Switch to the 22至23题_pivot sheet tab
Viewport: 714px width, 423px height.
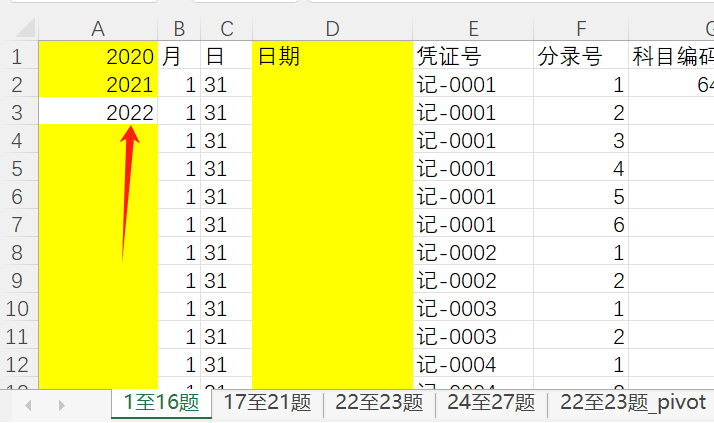633,403
